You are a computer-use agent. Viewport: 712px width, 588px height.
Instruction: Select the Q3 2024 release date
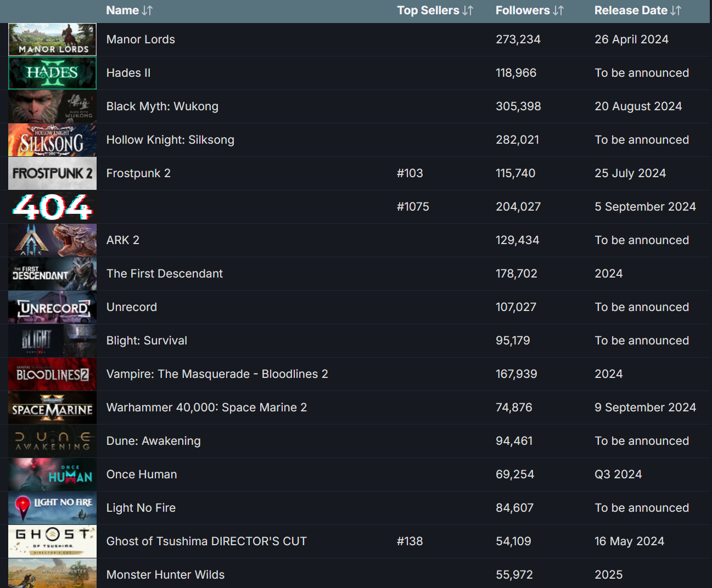click(618, 474)
